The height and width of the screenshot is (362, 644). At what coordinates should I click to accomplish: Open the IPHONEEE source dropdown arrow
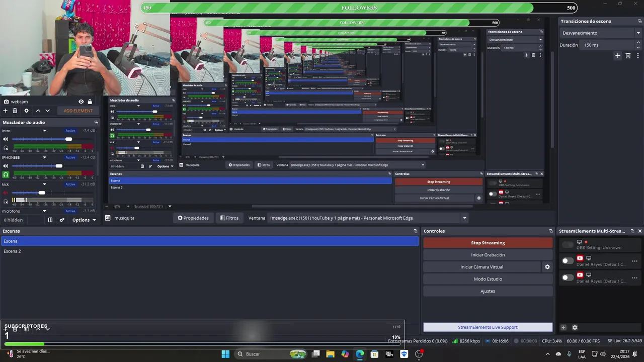(x=44, y=157)
